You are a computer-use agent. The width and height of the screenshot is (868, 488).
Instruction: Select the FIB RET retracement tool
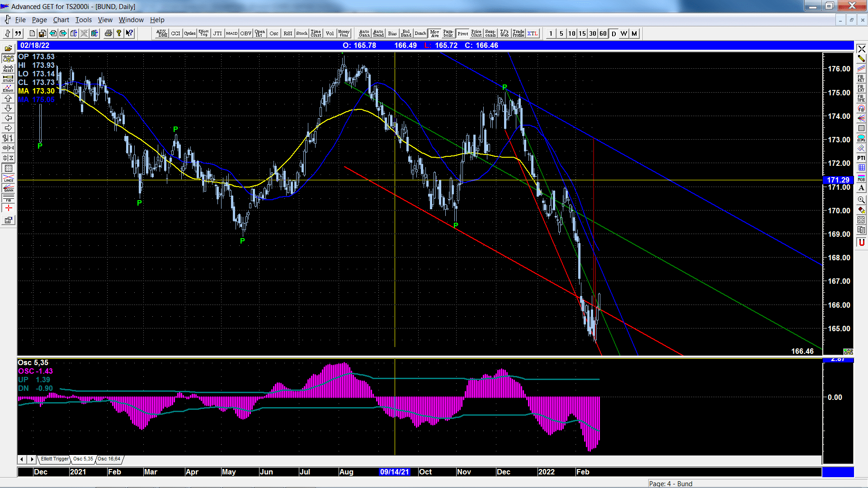[861, 79]
